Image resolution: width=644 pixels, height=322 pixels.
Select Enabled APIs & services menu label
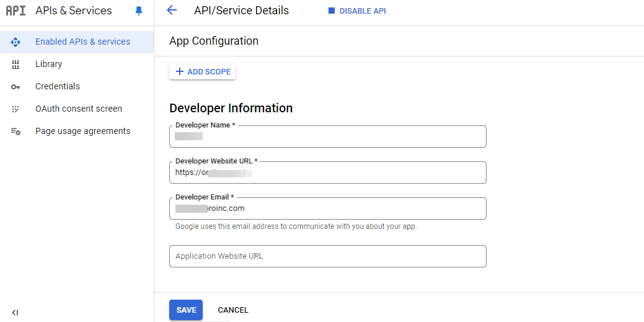tap(82, 42)
